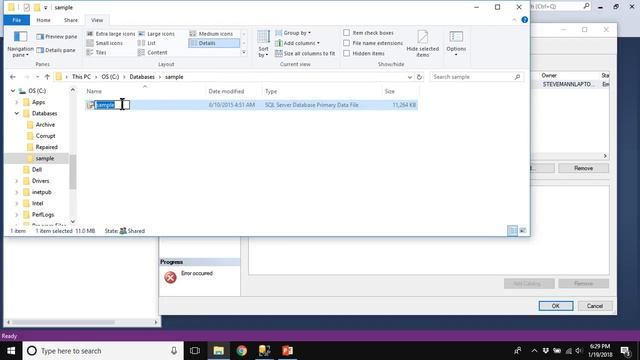Switch layout to Medium icons
This screenshot has height=360, width=640.
tap(211, 34)
